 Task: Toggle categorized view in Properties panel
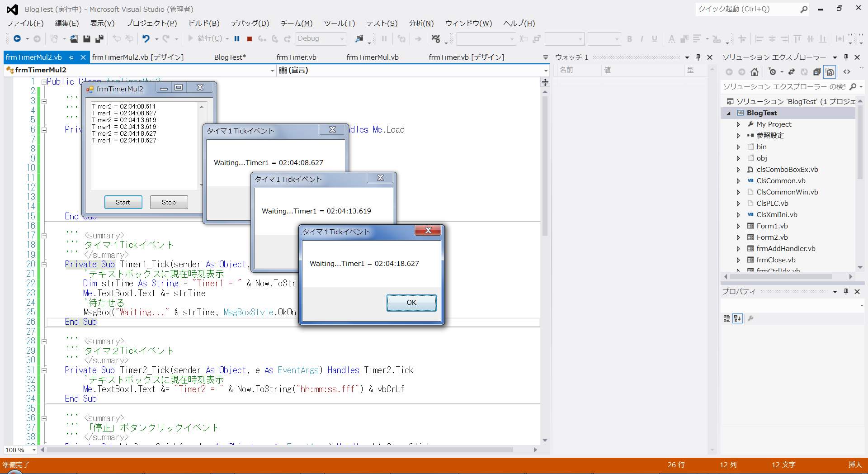coord(726,318)
